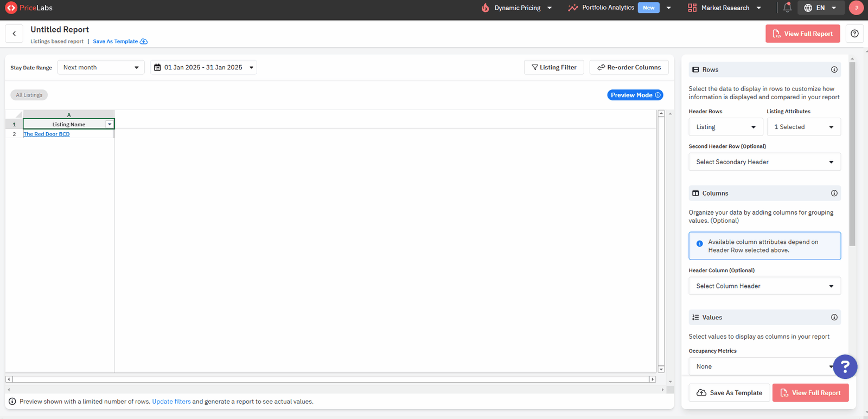Select row 2 header in spreadsheet

tap(14, 134)
